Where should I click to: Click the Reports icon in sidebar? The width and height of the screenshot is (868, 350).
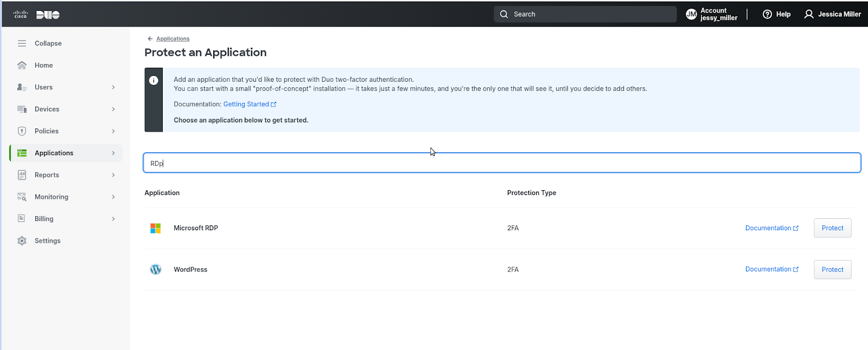click(22, 175)
